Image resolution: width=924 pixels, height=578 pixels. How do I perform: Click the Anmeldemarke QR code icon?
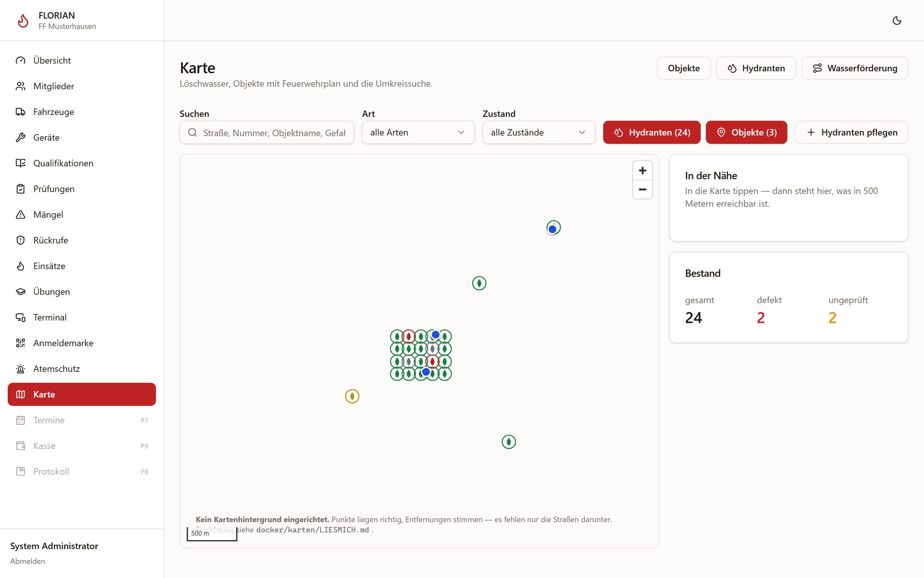tap(21, 343)
